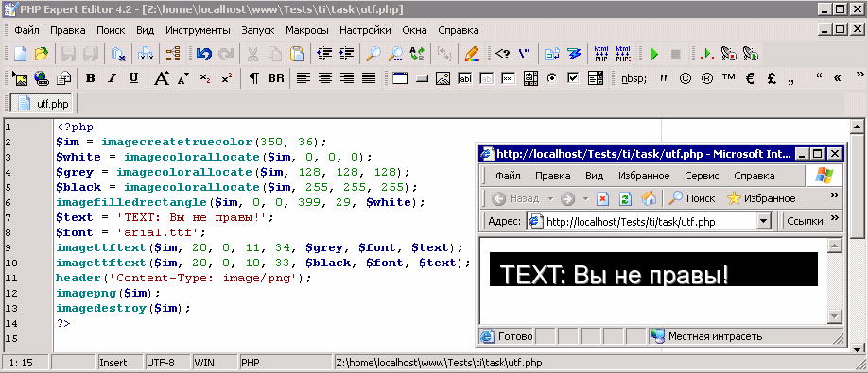Click the align left icon
This screenshot has width=868, height=373.
[x=303, y=78]
